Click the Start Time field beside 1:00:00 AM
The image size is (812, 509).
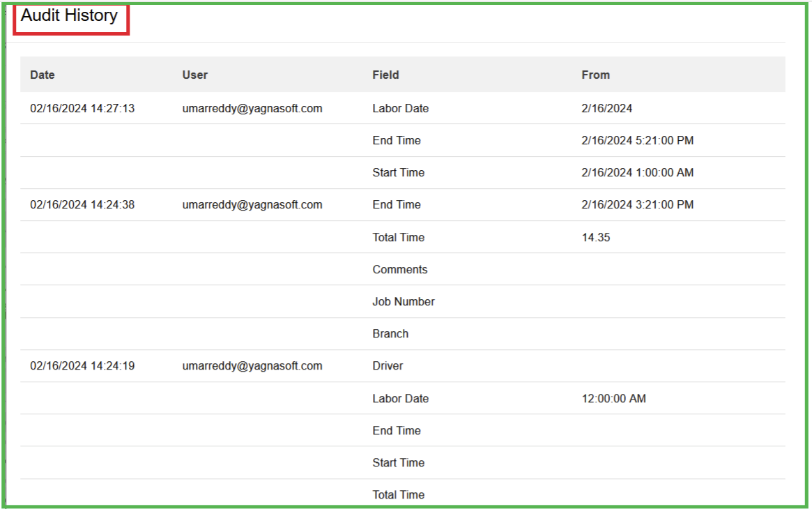click(x=398, y=172)
